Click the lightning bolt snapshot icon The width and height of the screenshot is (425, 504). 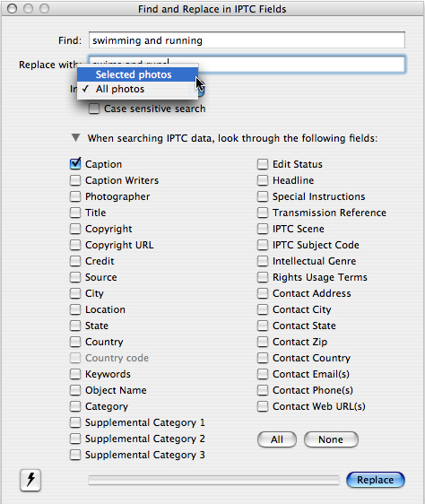coord(30,480)
